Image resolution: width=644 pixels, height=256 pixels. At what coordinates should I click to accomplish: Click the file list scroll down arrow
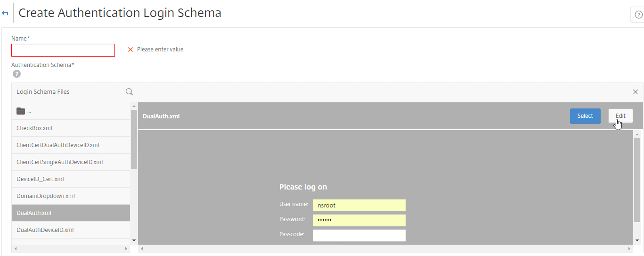(x=134, y=240)
